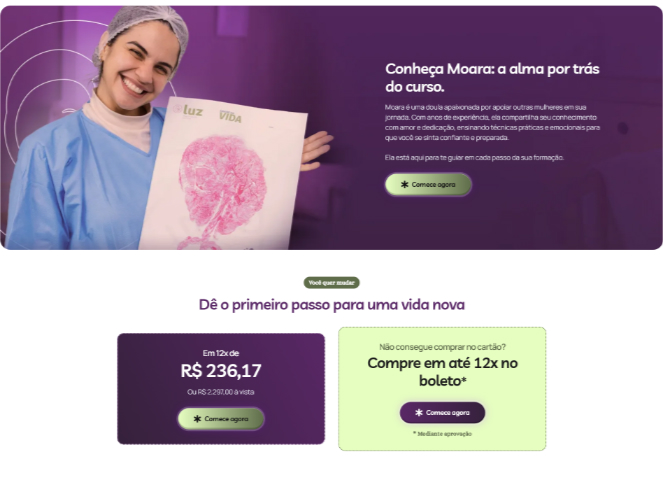
Task: Click the VIDA logo on the printed sheet
Action: [x=230, y=117]
